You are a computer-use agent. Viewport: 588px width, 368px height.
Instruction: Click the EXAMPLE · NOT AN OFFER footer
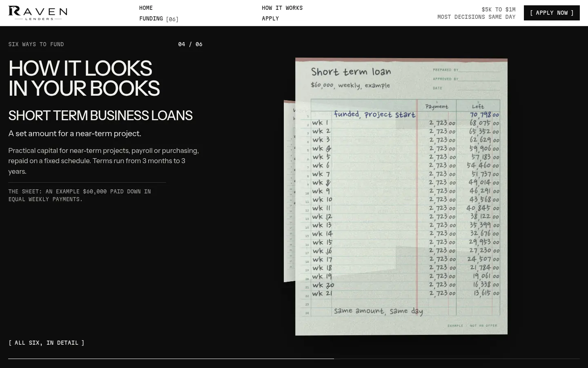(x=472, y=326)
